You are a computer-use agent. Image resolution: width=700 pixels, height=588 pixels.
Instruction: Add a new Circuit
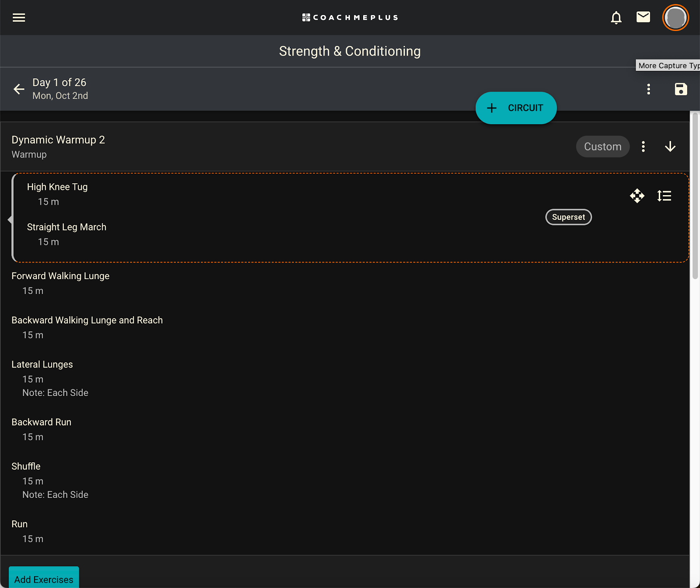point(516,108)
